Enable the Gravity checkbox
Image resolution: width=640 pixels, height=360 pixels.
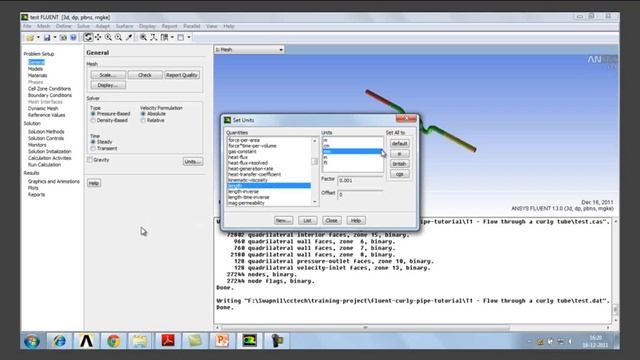90,160
